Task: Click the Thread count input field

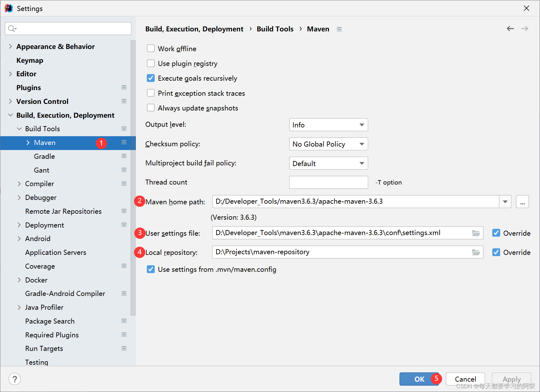Action: 328,182
